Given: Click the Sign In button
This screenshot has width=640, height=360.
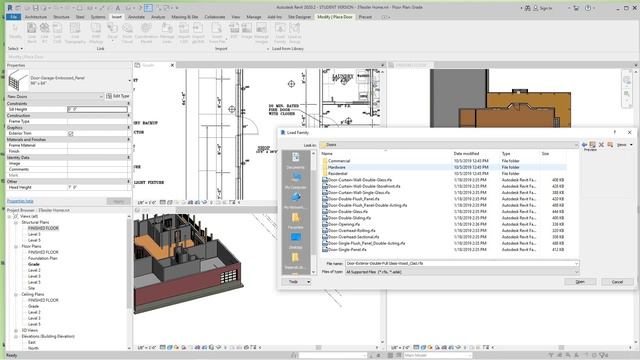Looking at the screenshot, I should pyautogui.click(x=542, y=8).
